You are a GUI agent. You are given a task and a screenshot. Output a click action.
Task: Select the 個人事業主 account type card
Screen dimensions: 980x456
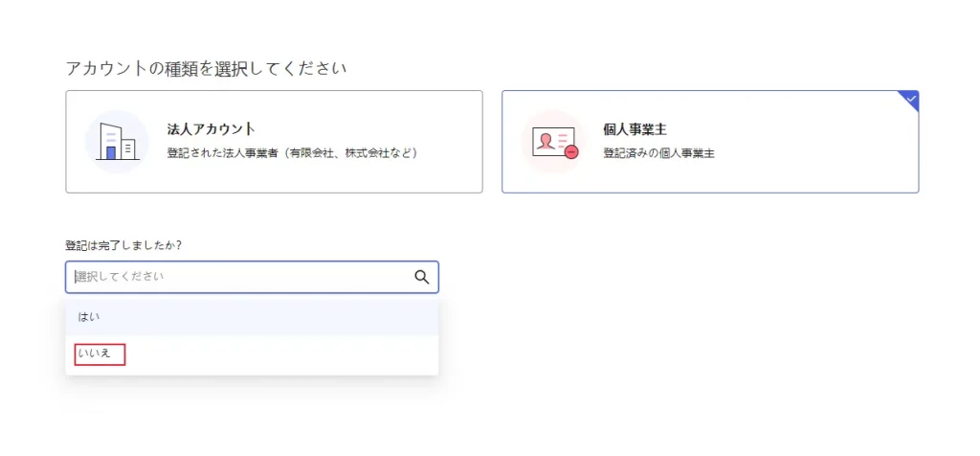coord(710,142)
